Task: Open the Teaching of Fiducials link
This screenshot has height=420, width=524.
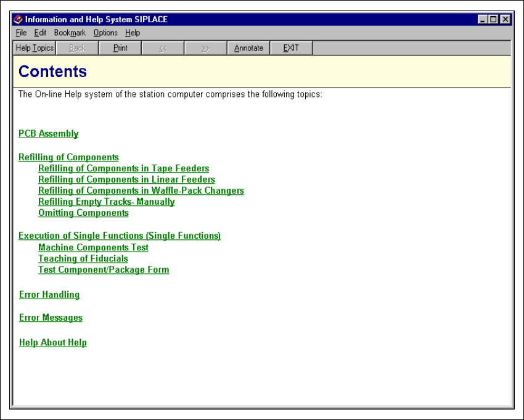Action: tap(83, 258)
